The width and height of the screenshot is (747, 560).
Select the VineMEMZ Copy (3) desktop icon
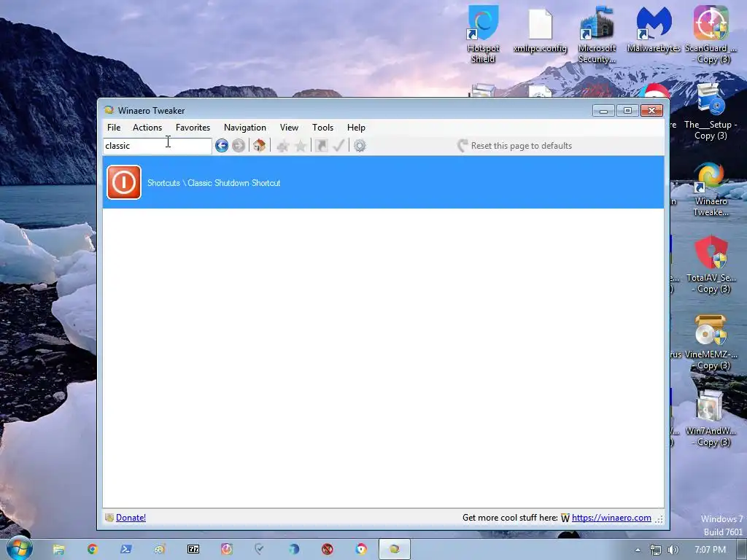pos(711,342)
